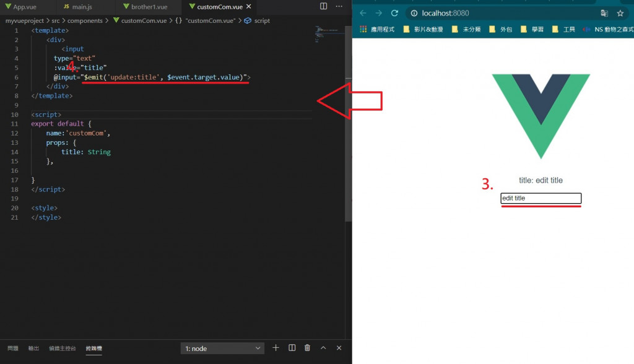Split the terminal panel

click(x=292, y=348)
